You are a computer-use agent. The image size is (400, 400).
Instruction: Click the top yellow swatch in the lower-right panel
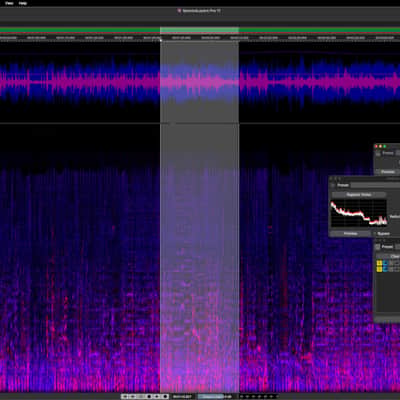(x=379, y=263)
